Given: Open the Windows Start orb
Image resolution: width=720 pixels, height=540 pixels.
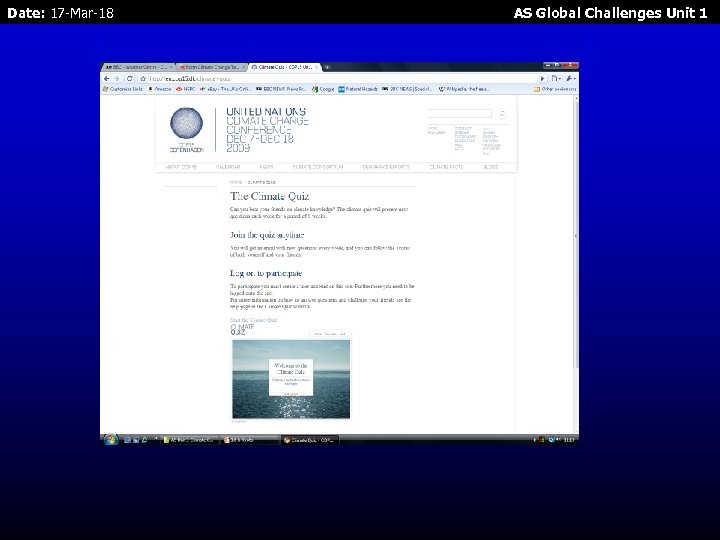Looking at the screenshot, I should point(111,439).
